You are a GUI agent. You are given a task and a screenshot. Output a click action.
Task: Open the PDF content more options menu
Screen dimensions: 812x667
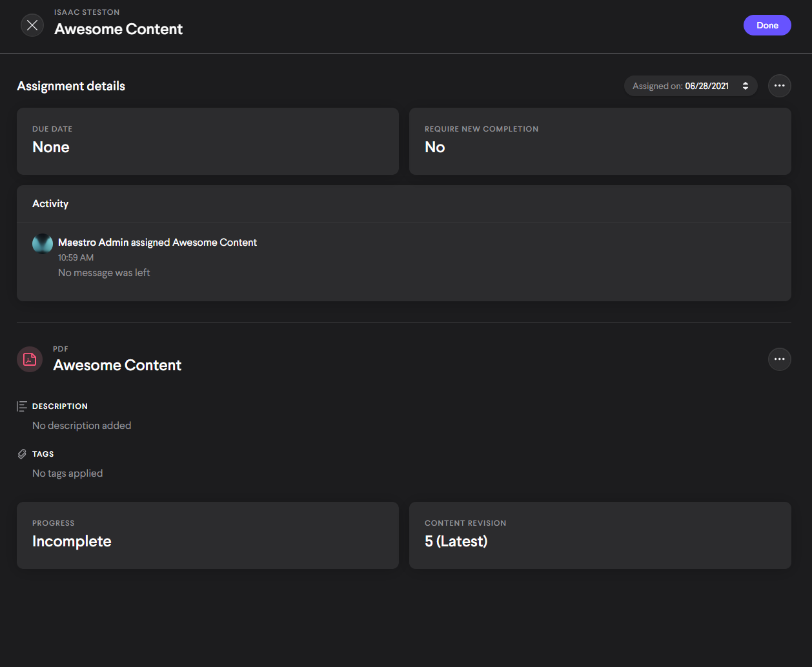tap(779, 359)
